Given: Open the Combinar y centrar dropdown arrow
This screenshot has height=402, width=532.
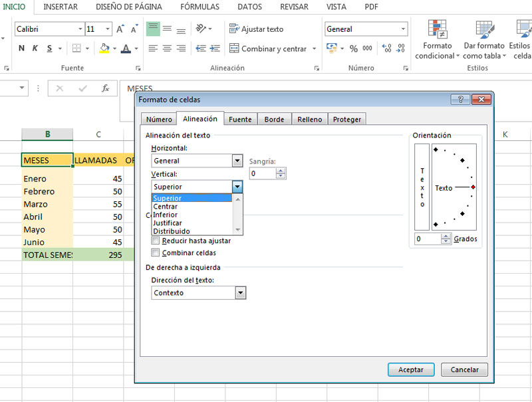Looking at the screenshot, I should tap(314, 49).
